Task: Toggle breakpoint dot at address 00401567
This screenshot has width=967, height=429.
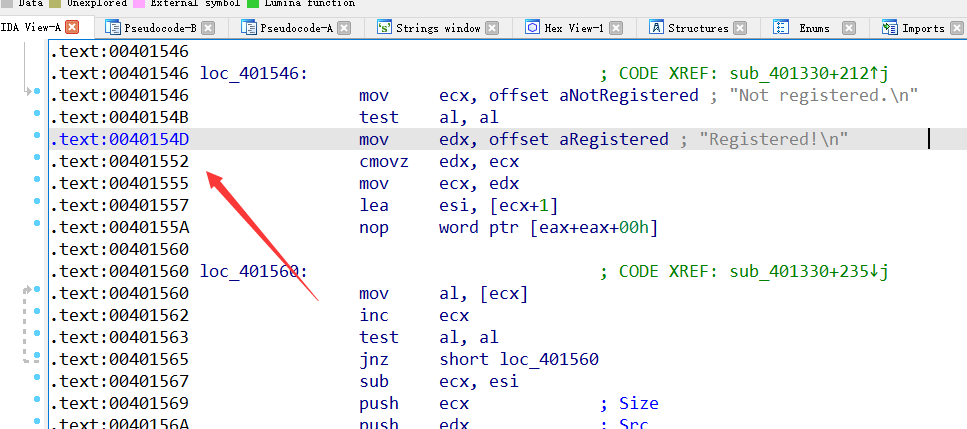Action: pyautogui.click(x=37, y=377)
